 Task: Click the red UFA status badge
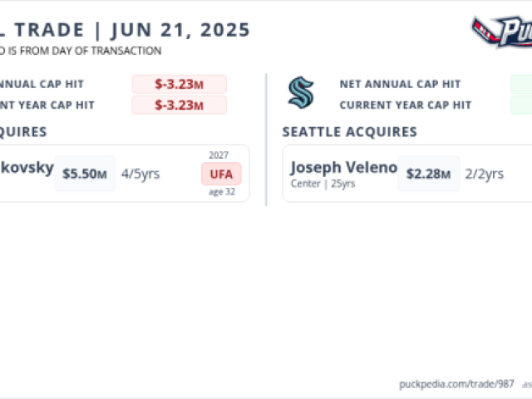point(221,174)
